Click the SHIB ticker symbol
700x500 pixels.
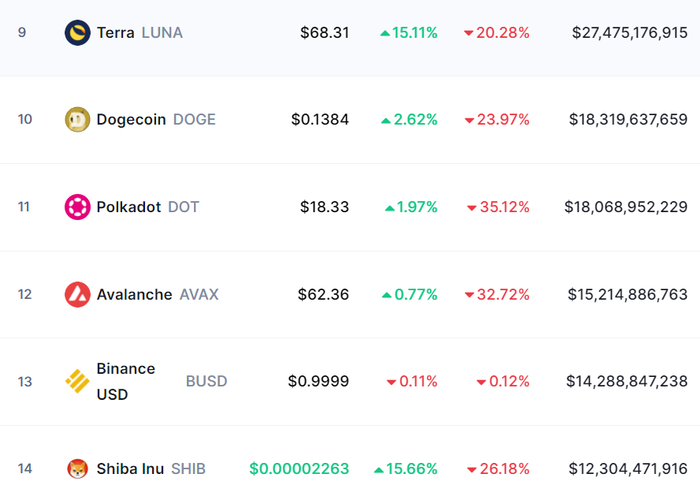(188, 469)
